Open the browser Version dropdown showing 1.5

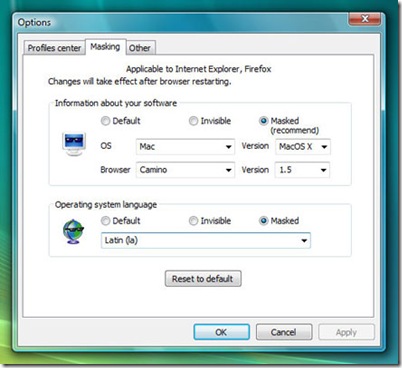coord(302,170)
